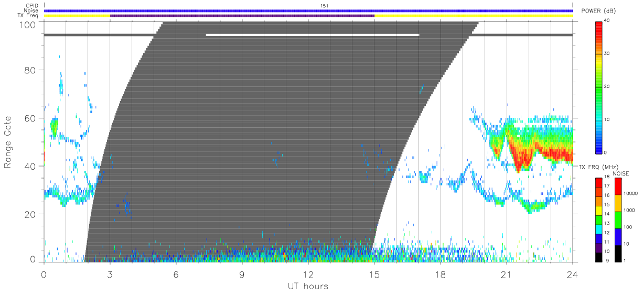
Task: Click the blue Noise strip above plot
Action: pyautogui.click(x=308, y=10)
